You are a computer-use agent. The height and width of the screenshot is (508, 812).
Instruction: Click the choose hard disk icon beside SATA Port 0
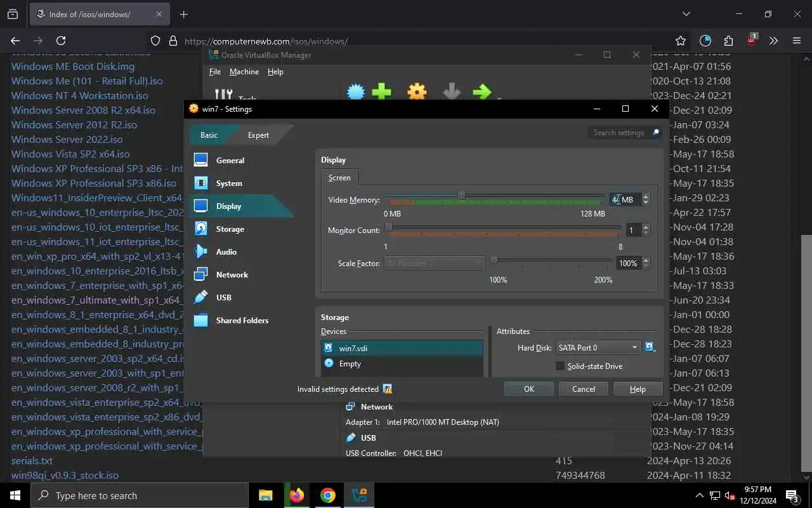[x=650, y=347]
